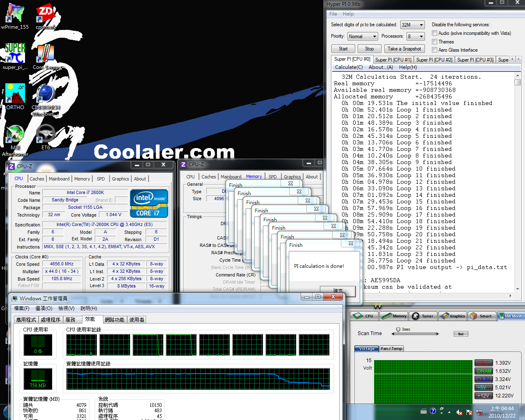Click the CPU chip tab icon in the ET6 tuner

[363, 316]
